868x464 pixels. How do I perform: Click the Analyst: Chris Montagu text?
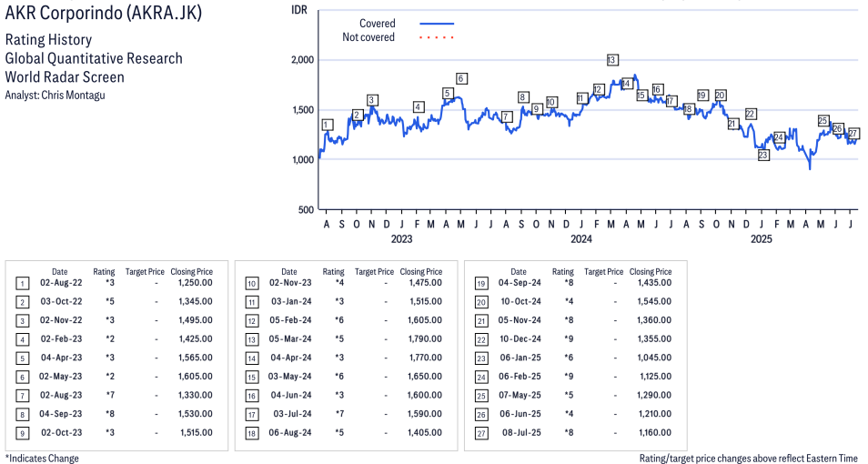click(x=55, y=96)
